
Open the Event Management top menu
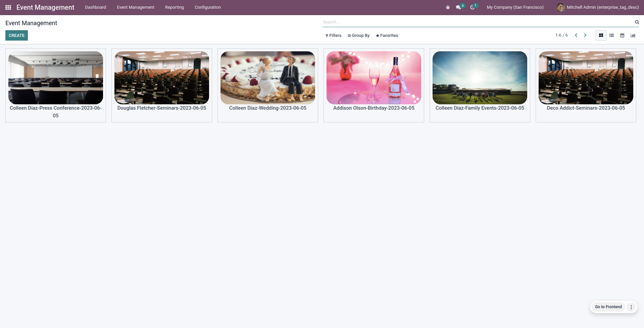[x=136, y=7]
